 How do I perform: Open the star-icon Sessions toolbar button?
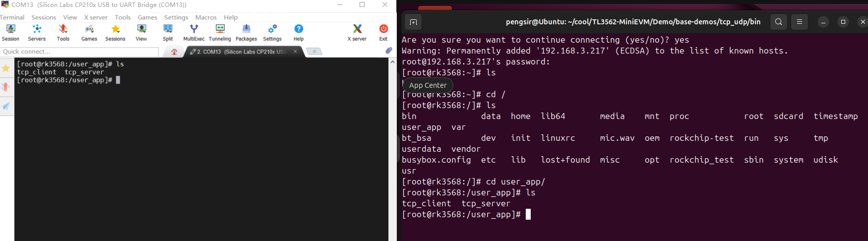point(115,32)
